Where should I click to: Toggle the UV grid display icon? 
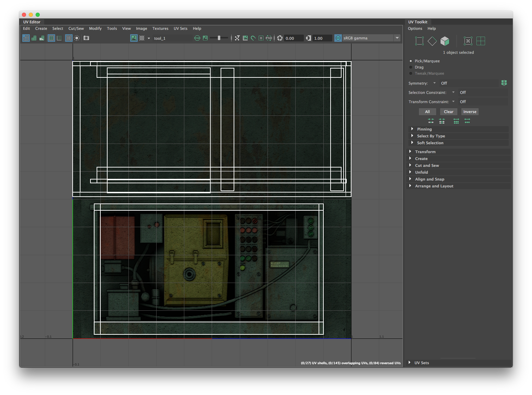69,38
